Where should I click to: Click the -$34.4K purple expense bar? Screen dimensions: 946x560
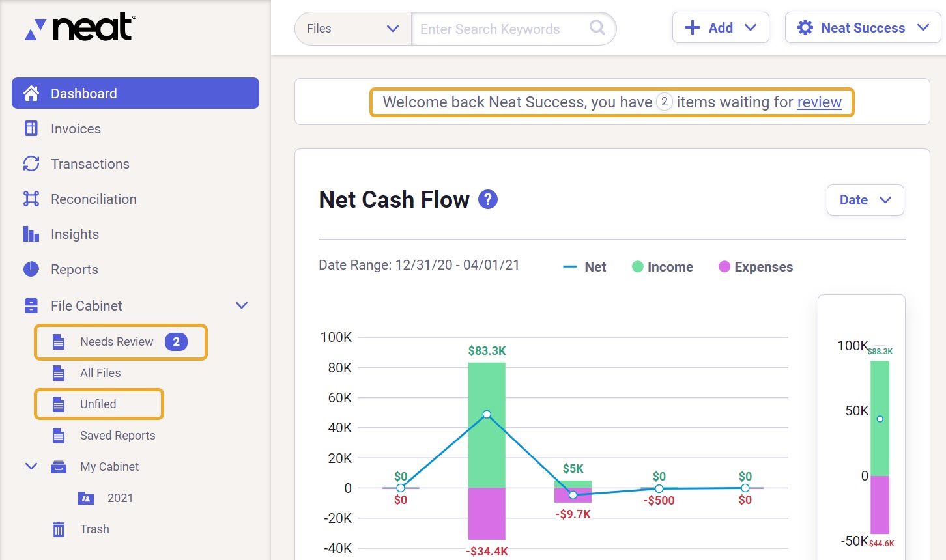coord(487,514)
